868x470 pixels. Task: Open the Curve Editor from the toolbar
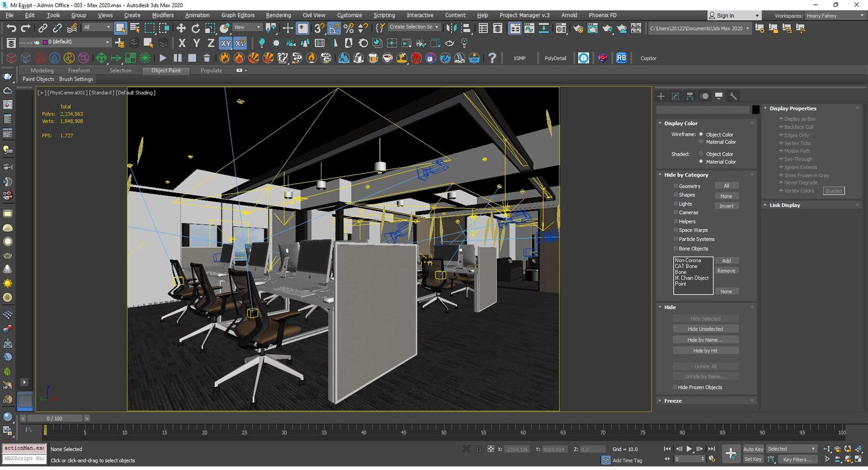coord(530,28)
